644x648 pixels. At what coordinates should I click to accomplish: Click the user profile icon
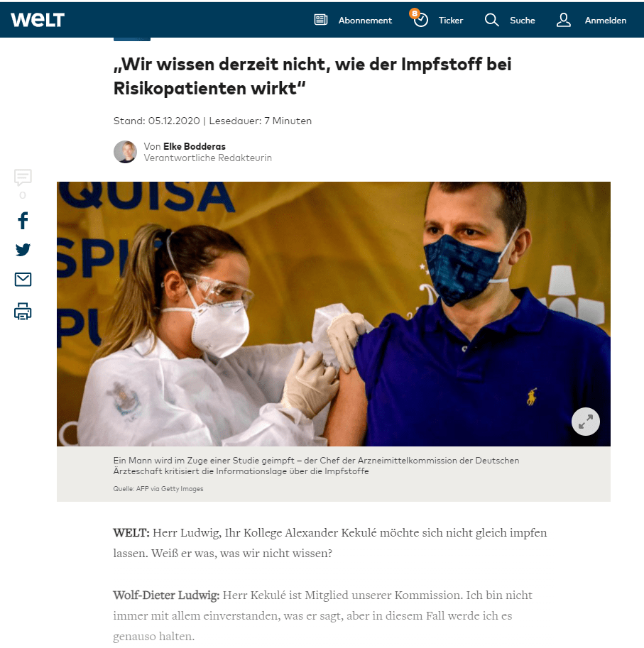pyautogui.click(x=563, y=20)
